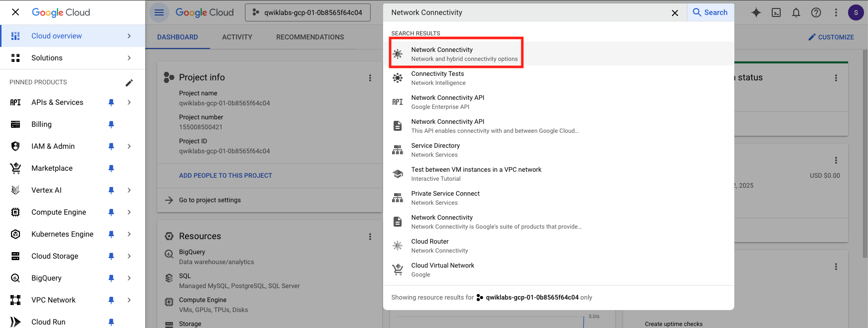Open the top bar three-dot settings menu
The height and width of the screenshot is (328, 868).
836,12
